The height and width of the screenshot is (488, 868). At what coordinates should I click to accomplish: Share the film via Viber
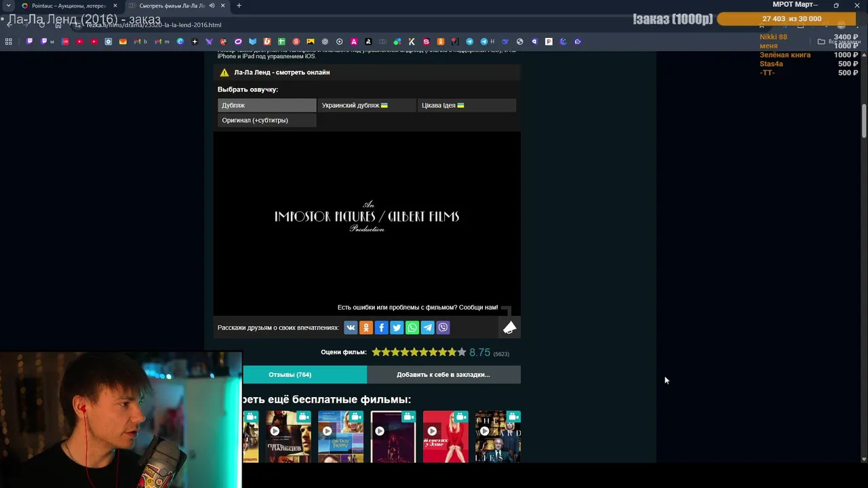[x=443, y=327]
